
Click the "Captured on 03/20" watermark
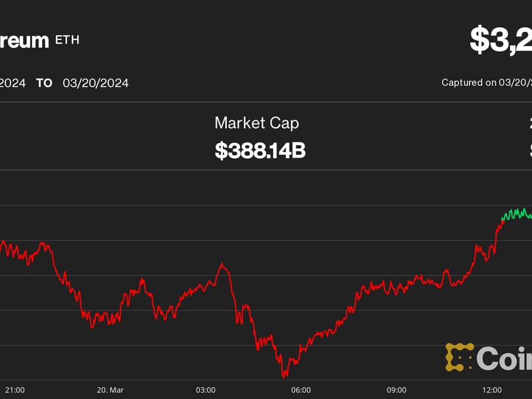click(487, 82)
